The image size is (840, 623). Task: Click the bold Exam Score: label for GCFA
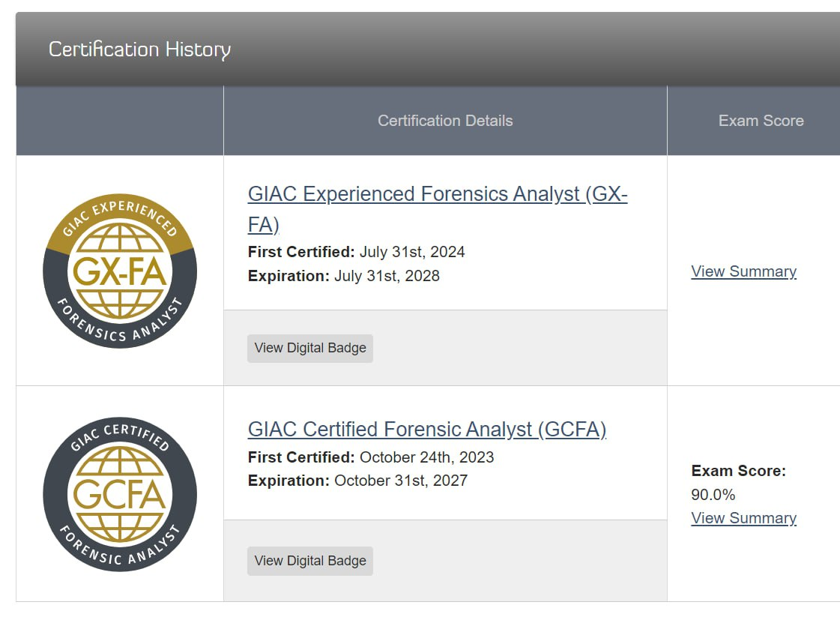[738, 471]
